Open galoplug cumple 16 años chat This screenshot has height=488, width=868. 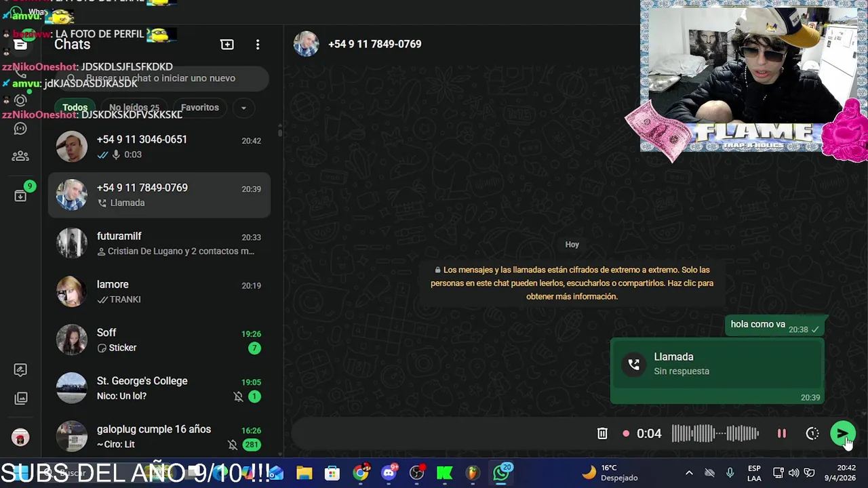159,436
